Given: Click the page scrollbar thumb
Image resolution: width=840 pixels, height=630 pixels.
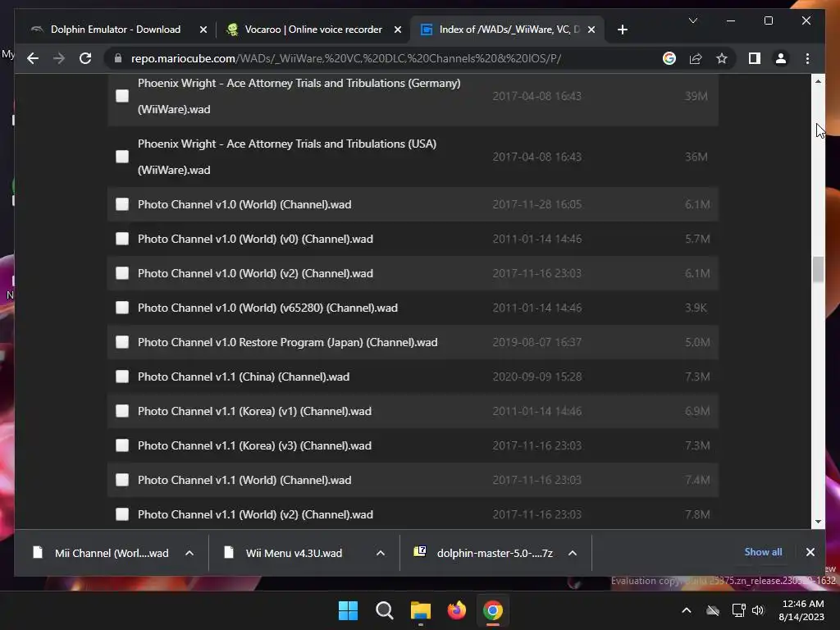Looking at the screenshot, I should (x=818, y=269).
